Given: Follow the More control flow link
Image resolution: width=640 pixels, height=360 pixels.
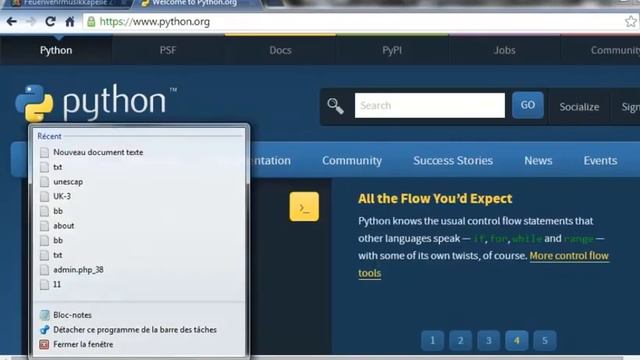Looking at the screenshot, I should point(569,256).
